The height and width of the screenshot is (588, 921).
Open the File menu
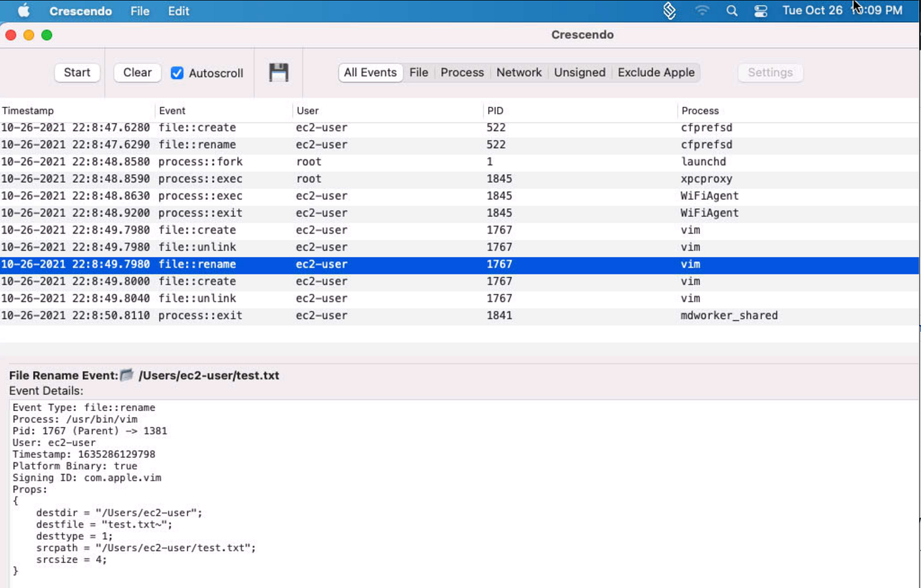click(140, 11)
